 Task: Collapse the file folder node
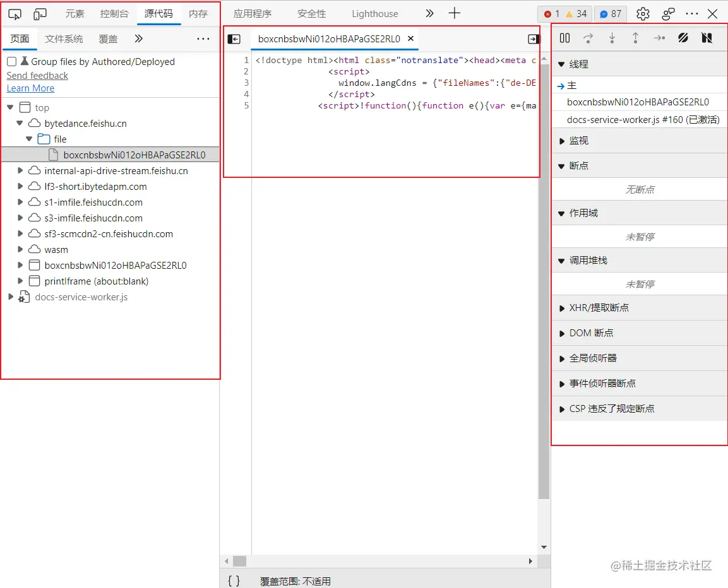point(29,139)
